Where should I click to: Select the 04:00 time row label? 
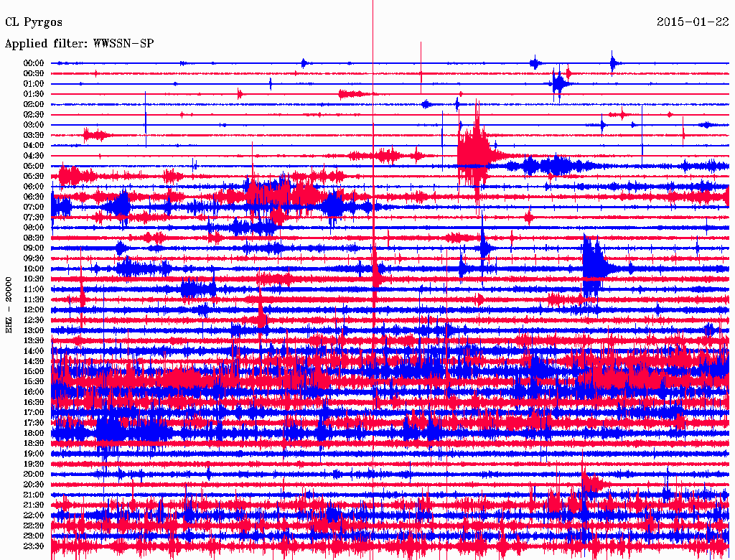click(x=34, y=146)
